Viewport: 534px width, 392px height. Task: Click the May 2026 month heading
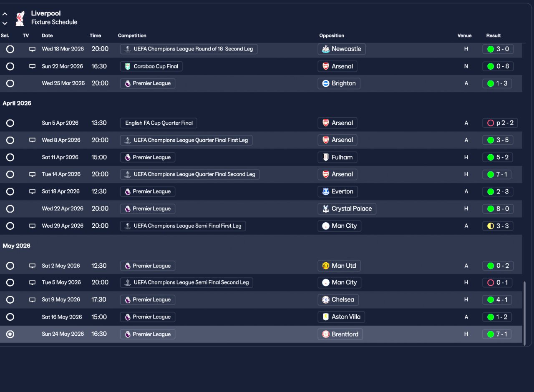17,246
